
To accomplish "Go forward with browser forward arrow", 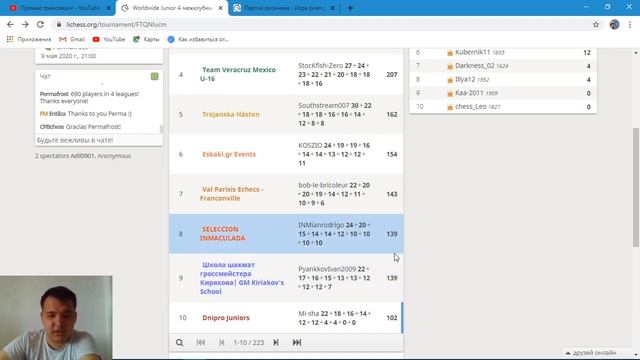I will [25, 24].
